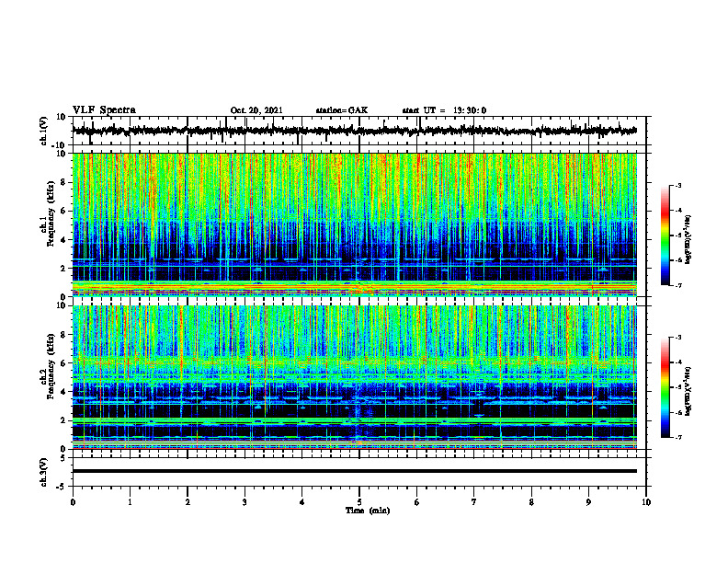Click time axis tick label "1"
The image size is (728, 563).
point(130,502)
